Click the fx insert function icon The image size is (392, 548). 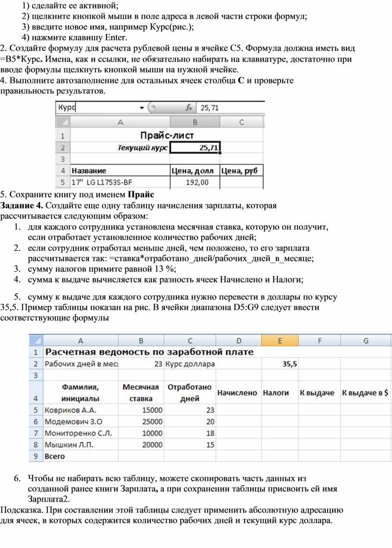[189, 108]
